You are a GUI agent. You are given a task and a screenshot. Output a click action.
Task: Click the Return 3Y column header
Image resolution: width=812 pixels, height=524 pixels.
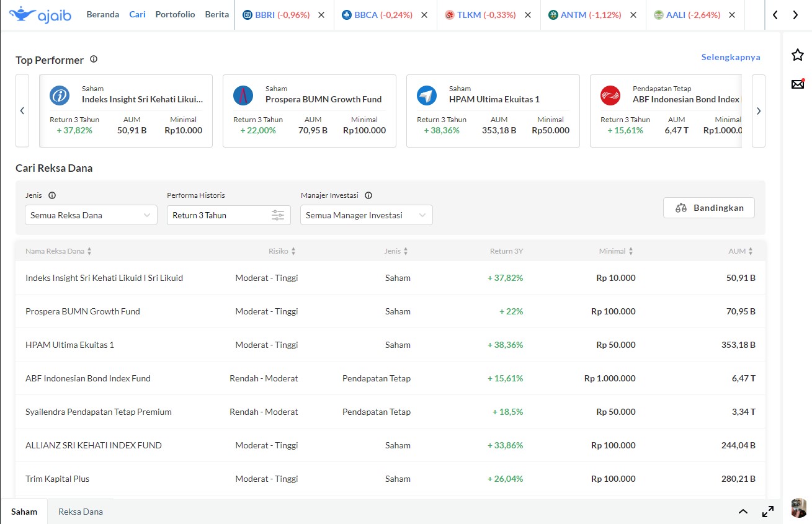point(507,251)
